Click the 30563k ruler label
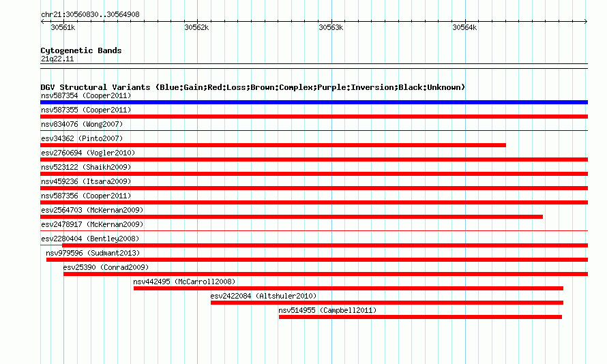 coord(331,27)
